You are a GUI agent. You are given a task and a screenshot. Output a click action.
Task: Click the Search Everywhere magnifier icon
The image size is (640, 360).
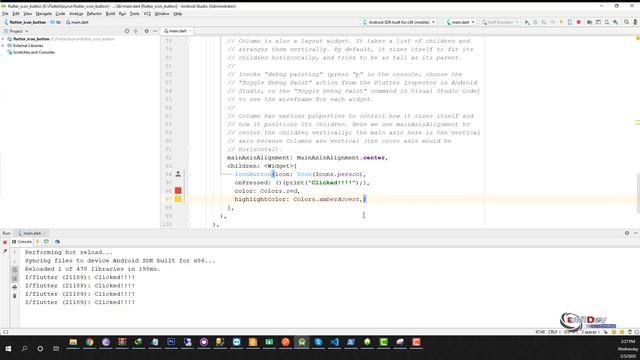626,22
